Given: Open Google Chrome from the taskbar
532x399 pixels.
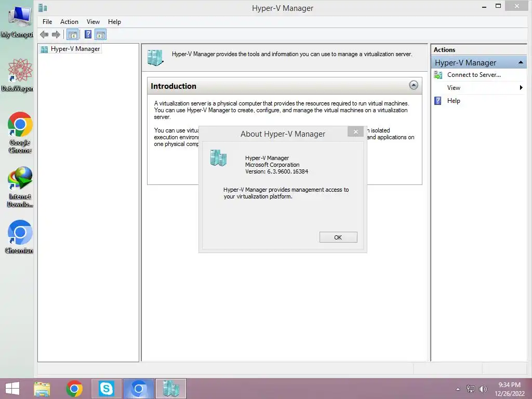Looking at the screenshot, I should (x=74, y=389).
